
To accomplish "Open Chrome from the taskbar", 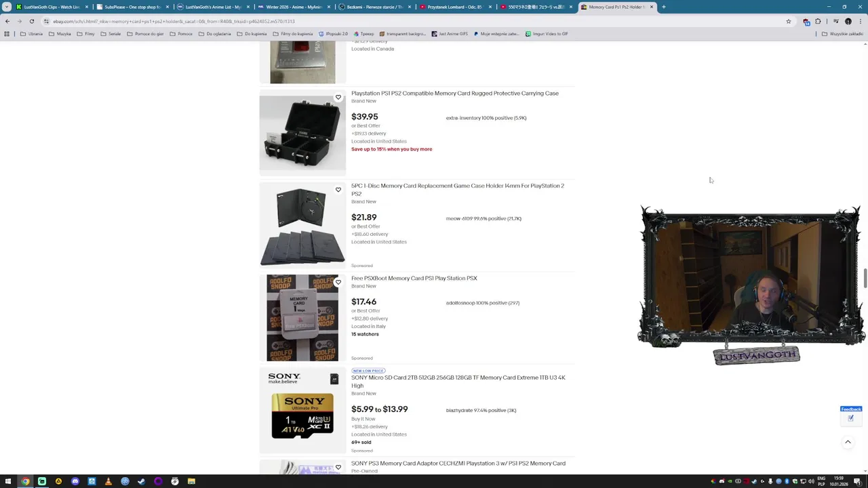I will click(25, 481).
